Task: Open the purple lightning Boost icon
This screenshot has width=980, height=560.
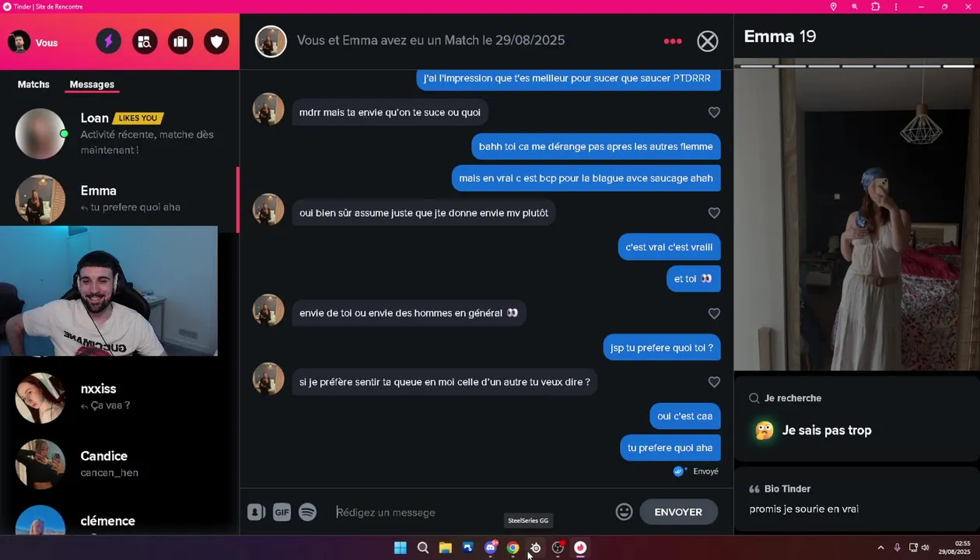Action: 109,42
